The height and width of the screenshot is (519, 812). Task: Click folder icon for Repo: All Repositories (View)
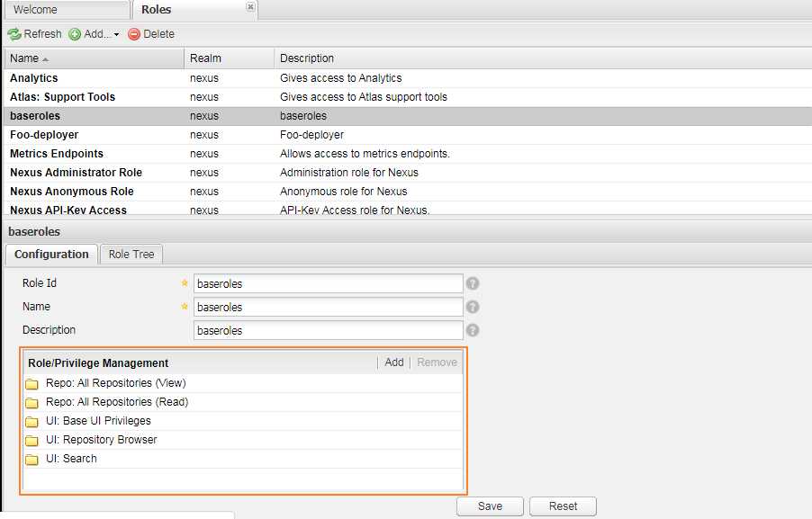coord(32,383)
